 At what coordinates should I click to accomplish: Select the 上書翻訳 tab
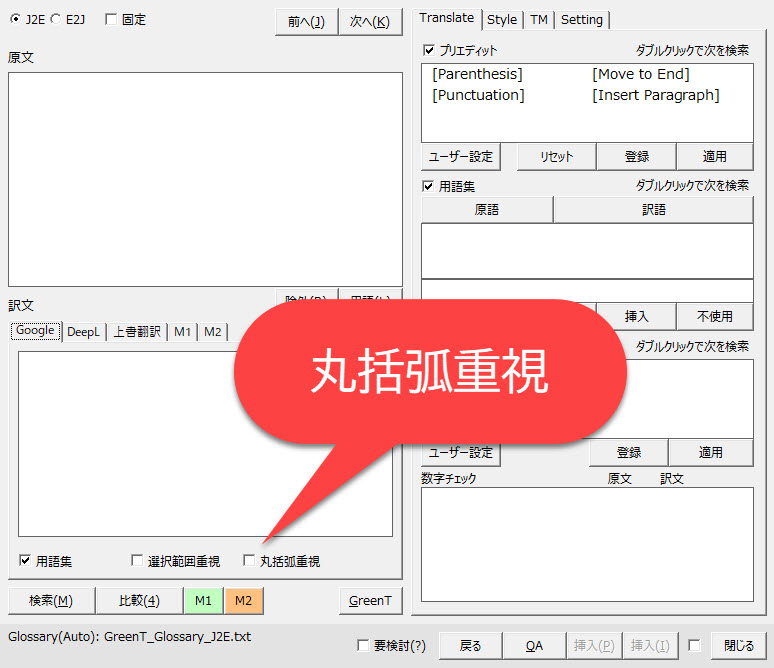pos(137,332)
